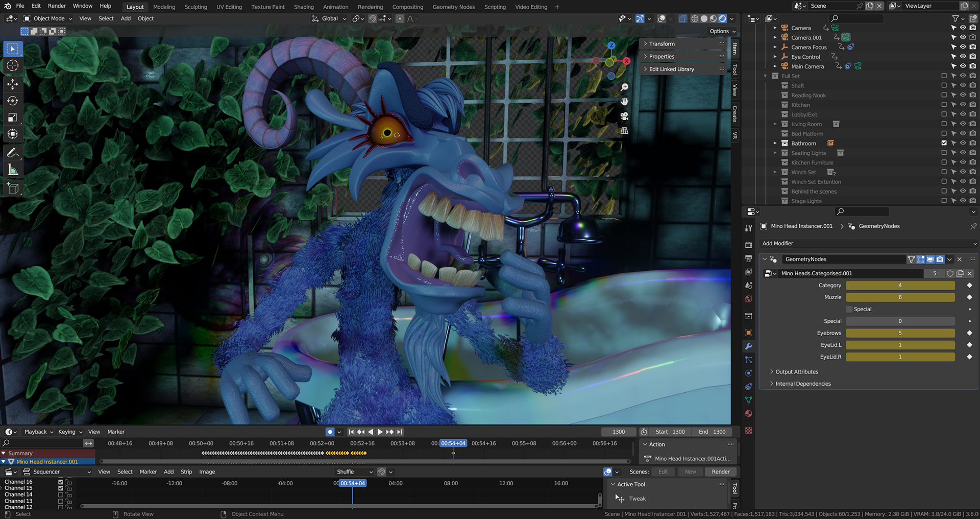Open the Texture properties tab
This screenshot has width=980, height=519.
pyautogui.click(x=748, y=431)
